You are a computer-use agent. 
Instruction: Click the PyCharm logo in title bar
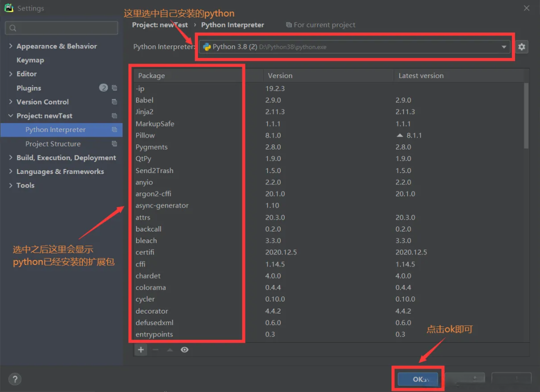point(8,8)
